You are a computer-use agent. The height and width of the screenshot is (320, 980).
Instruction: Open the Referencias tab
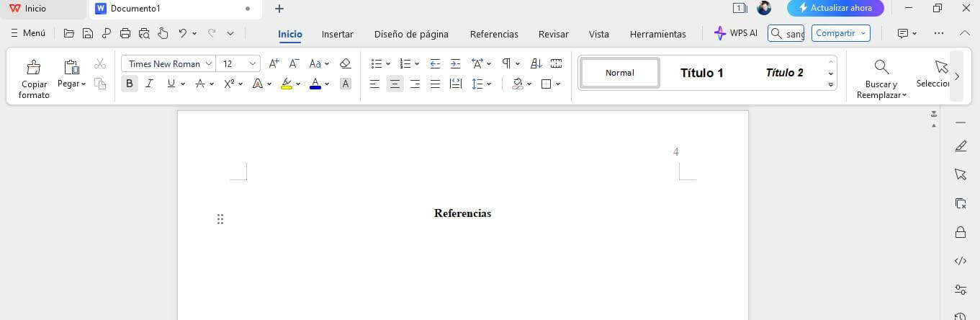click(x=494, y=34)
